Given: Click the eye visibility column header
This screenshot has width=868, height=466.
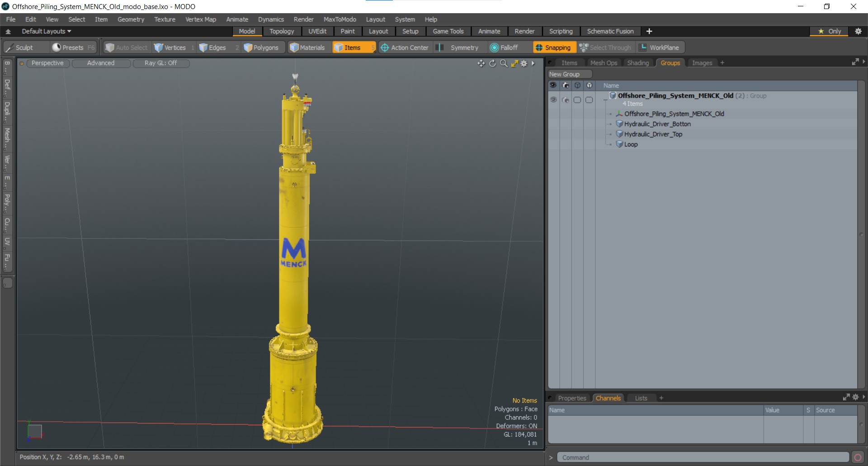Looking at the screenshot, I should point(553,85).
